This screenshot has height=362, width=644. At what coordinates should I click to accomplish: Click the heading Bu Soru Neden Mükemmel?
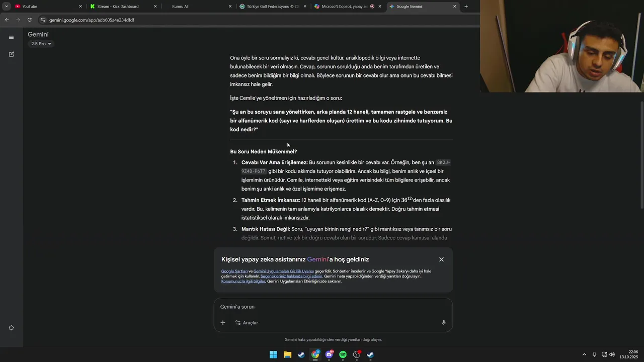[x=264, y=151]
